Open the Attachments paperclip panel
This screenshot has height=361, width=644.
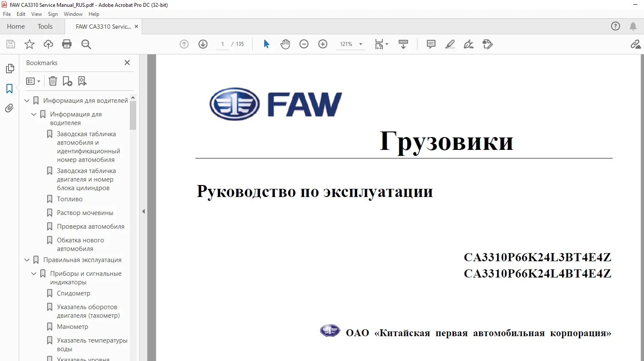pyautogui.click(x=9, y=108)
